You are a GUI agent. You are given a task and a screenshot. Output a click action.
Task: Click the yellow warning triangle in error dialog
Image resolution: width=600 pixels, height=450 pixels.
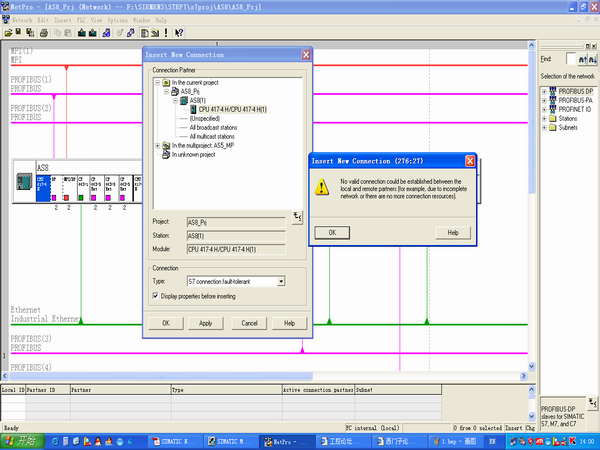point(322,187)
